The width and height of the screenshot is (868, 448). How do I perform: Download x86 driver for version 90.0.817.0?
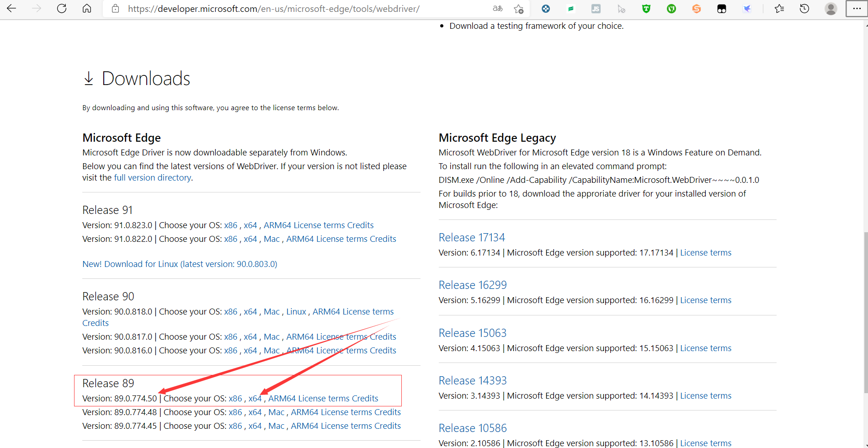coord(231,336)
